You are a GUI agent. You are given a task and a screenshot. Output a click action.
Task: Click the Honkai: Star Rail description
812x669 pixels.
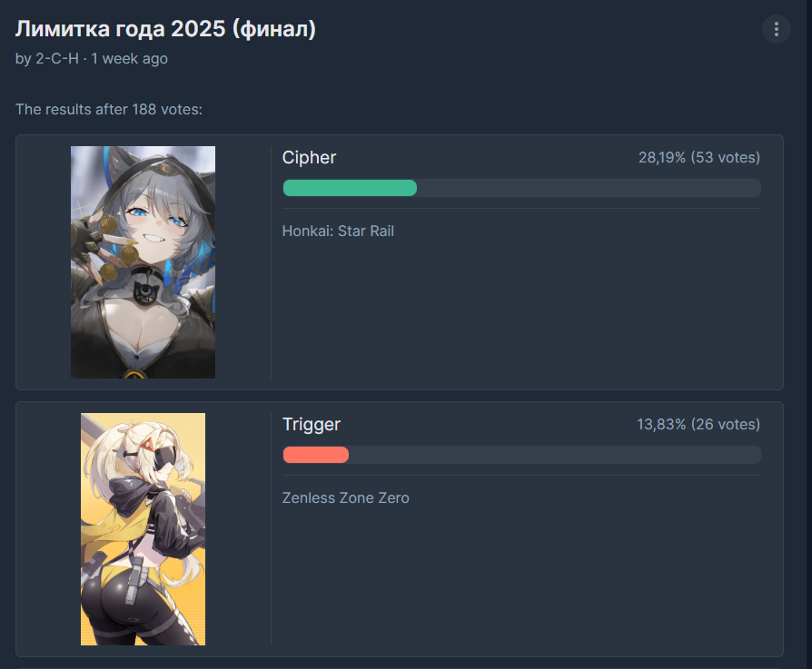coord(338,231)
